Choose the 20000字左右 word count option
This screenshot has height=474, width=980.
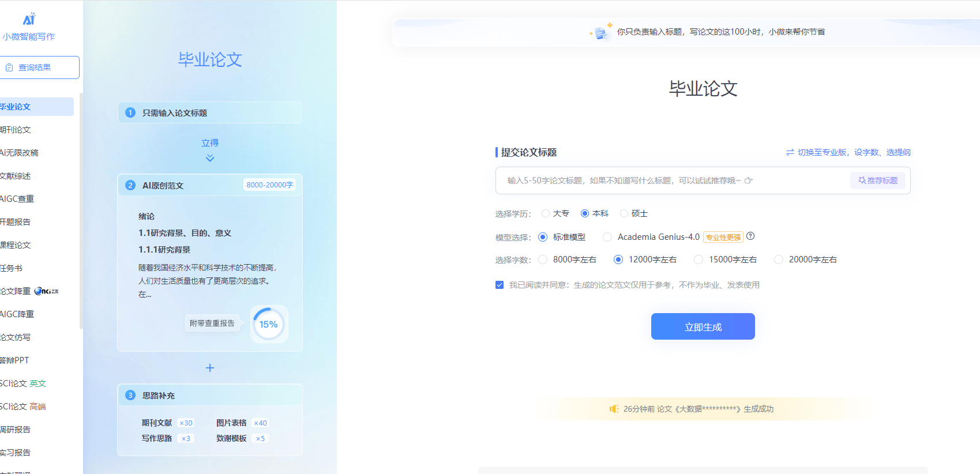(779, 259)
